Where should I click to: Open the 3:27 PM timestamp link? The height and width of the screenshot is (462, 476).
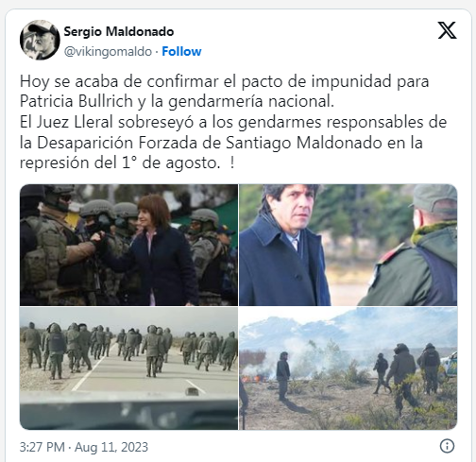point(42,447)
